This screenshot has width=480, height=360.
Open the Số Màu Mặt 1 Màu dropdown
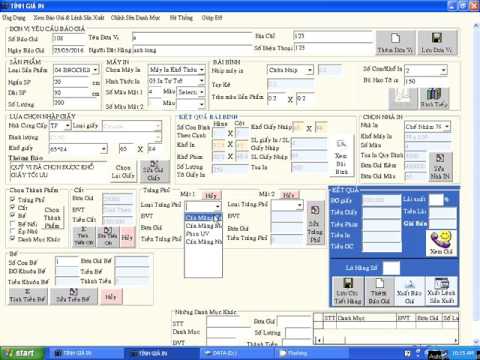point(201,92)
